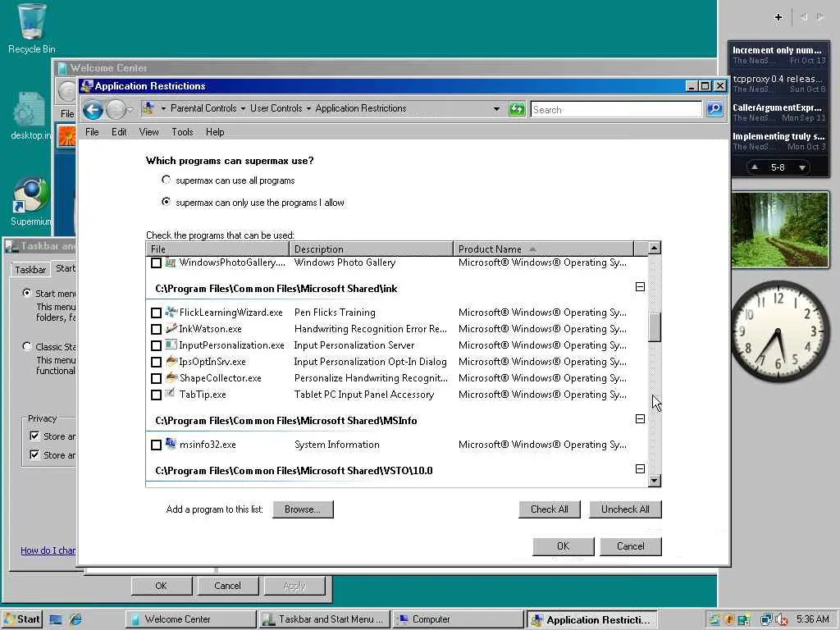Open User Controls breadcrumb dropdown arrow
The height and width of the screenshot is (630, 840).
[308, 109]
